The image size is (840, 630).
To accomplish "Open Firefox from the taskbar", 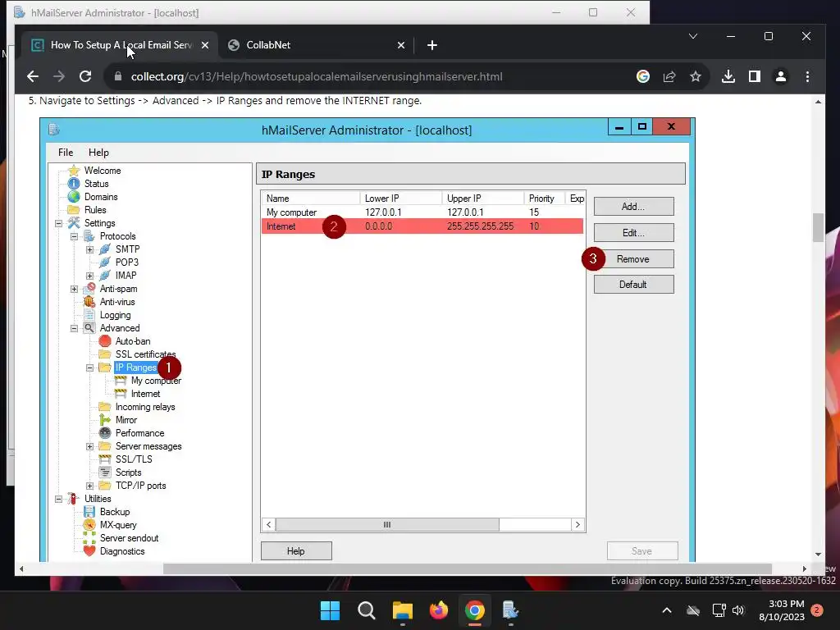I will [439, 610].
